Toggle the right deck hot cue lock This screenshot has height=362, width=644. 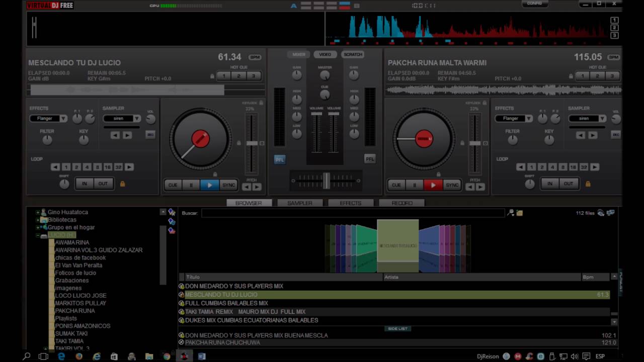tap(571, 76)
